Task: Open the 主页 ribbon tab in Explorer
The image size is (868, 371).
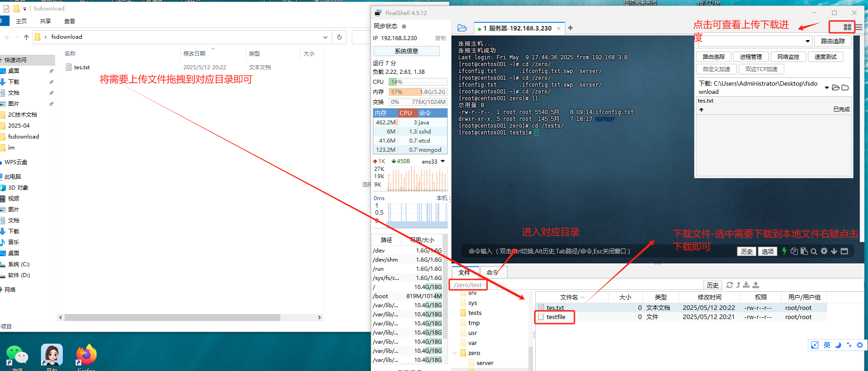Action: tap(21, 21)
